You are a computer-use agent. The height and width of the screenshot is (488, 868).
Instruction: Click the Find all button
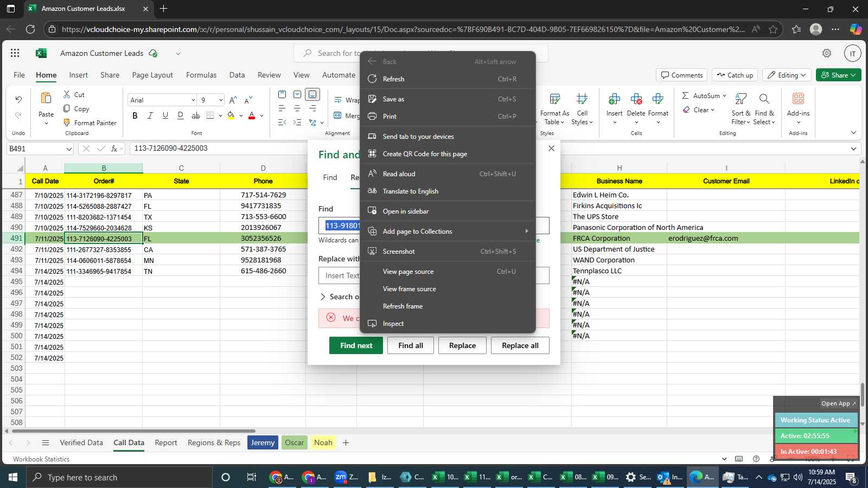click(x=411, y=345)
